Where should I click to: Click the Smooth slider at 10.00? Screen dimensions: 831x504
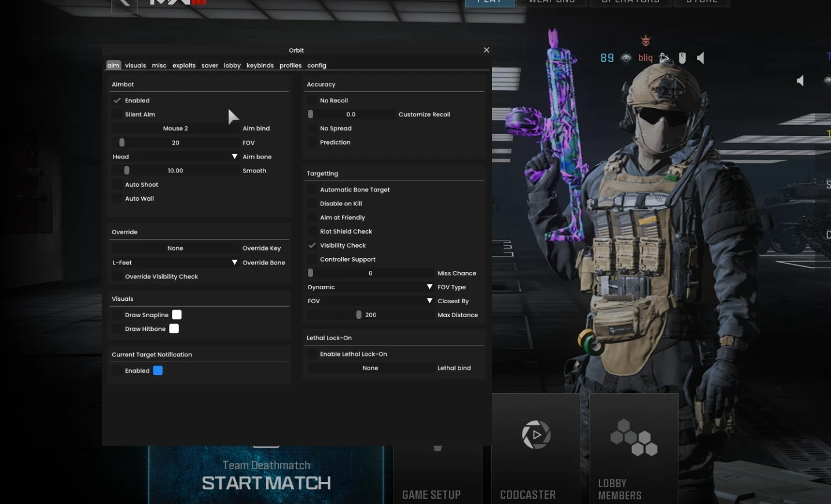pos(175,171)
